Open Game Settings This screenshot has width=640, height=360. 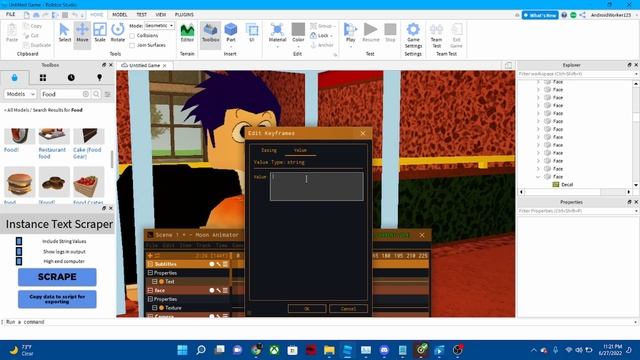coord(413,35)
